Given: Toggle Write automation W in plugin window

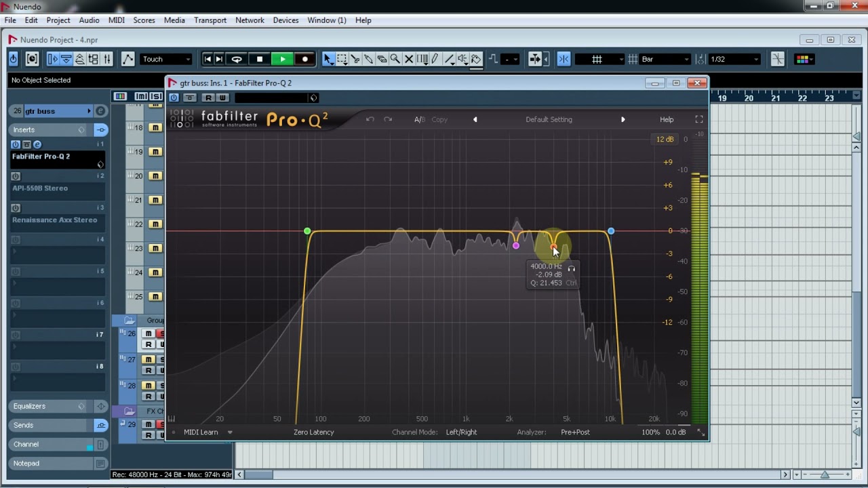Looking at the screenshot, I should point(222,98).
